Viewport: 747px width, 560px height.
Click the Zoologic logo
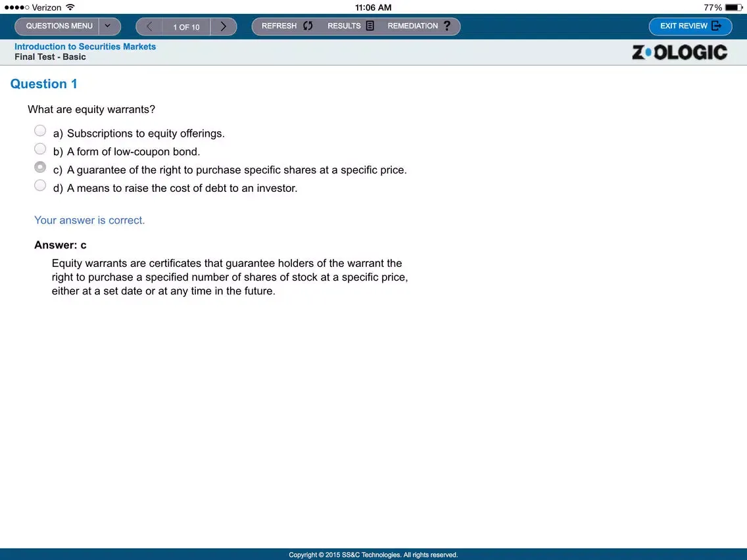click(x=679, y=53)
